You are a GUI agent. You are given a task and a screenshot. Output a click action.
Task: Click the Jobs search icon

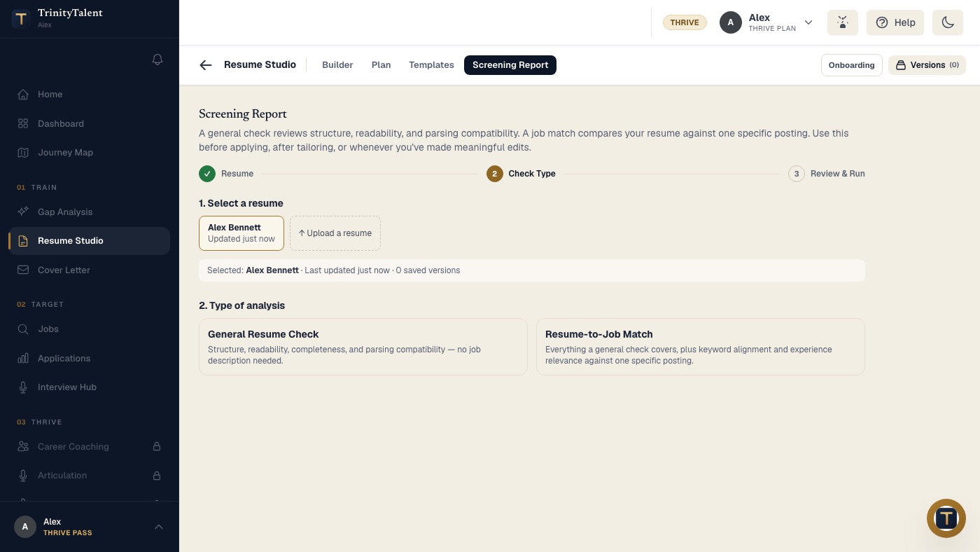(x=23, y=329)
